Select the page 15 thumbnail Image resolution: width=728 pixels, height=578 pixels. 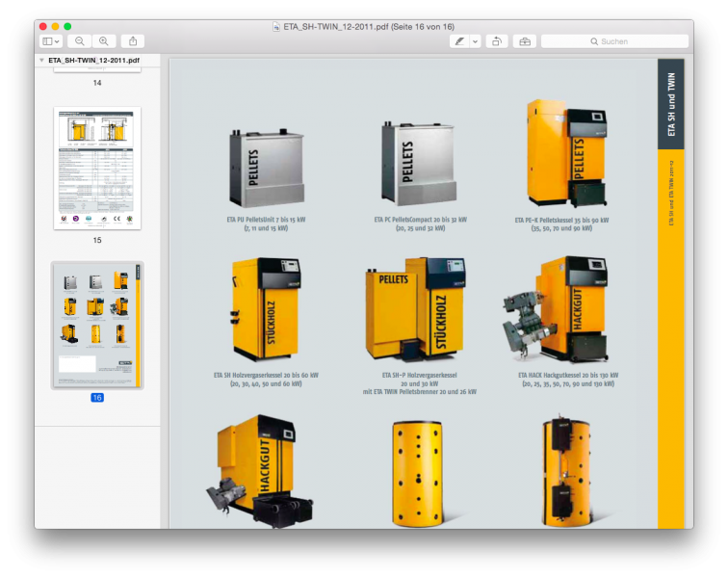pos(97,167)
